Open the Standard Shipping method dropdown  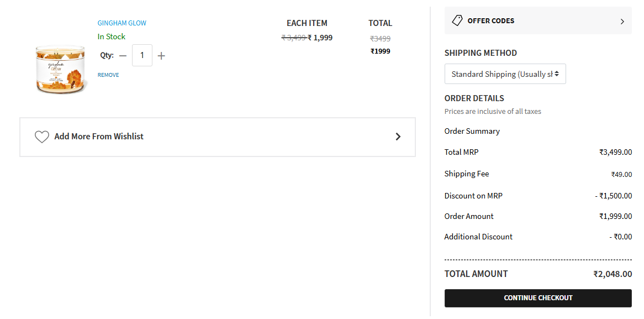[505, 74]
